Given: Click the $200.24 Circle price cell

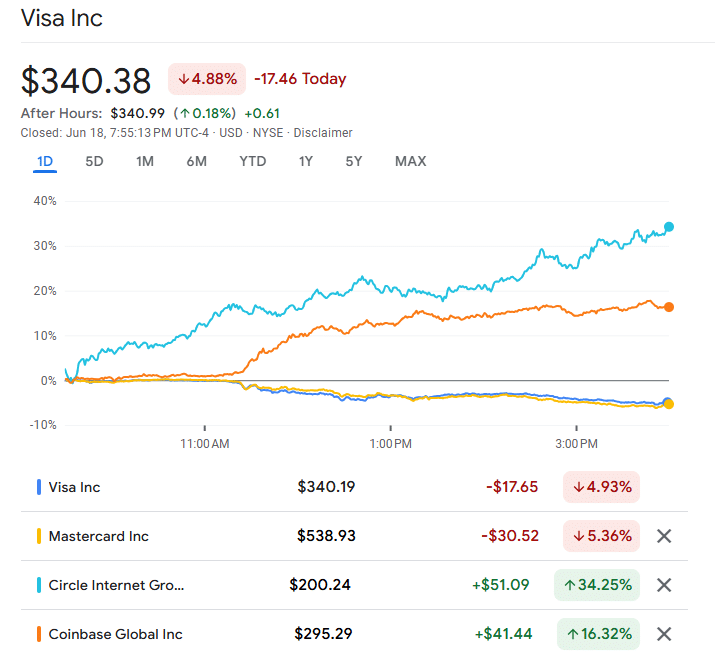Looking at the screenshot, I should (x=320, y=585).
